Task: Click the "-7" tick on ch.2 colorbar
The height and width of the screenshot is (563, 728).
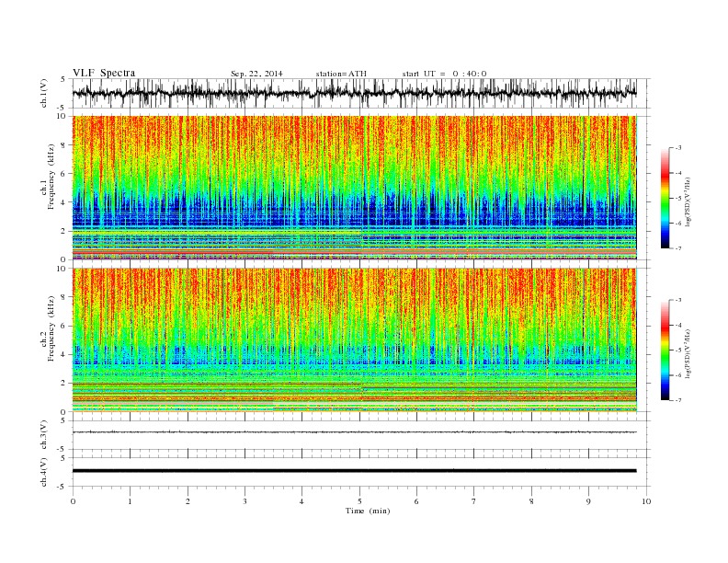Action: coord(677,400)
